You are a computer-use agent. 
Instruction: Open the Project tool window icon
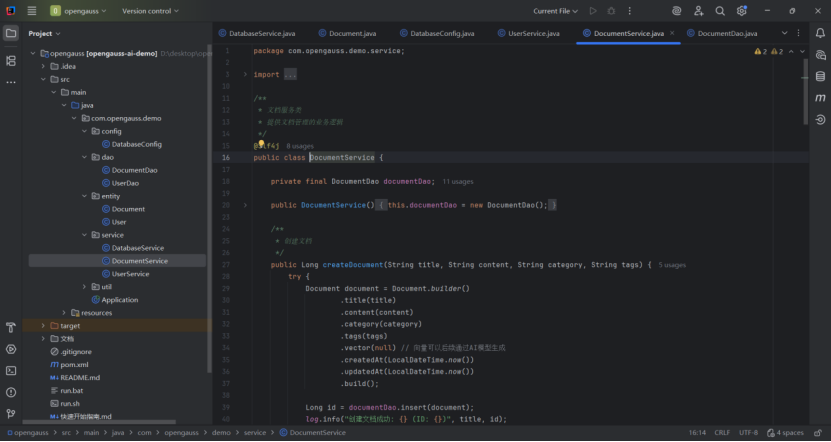point(11,33)
